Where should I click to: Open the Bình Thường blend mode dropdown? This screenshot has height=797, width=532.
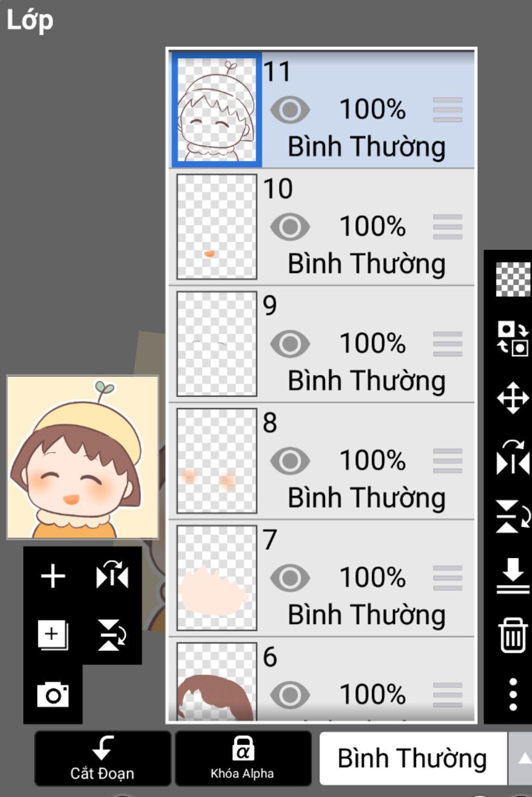413,758
